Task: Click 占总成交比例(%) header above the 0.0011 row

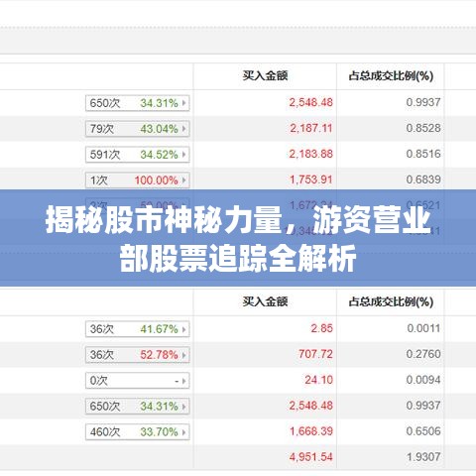Action: [x=391, y=301]
